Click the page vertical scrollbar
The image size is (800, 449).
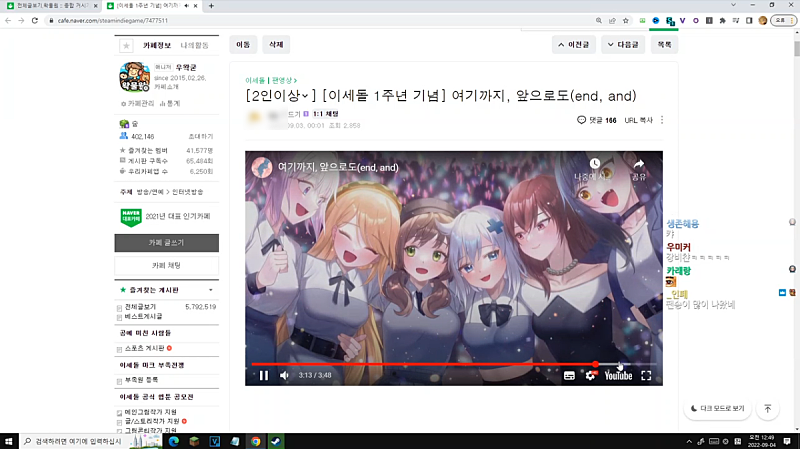(796, 49)
